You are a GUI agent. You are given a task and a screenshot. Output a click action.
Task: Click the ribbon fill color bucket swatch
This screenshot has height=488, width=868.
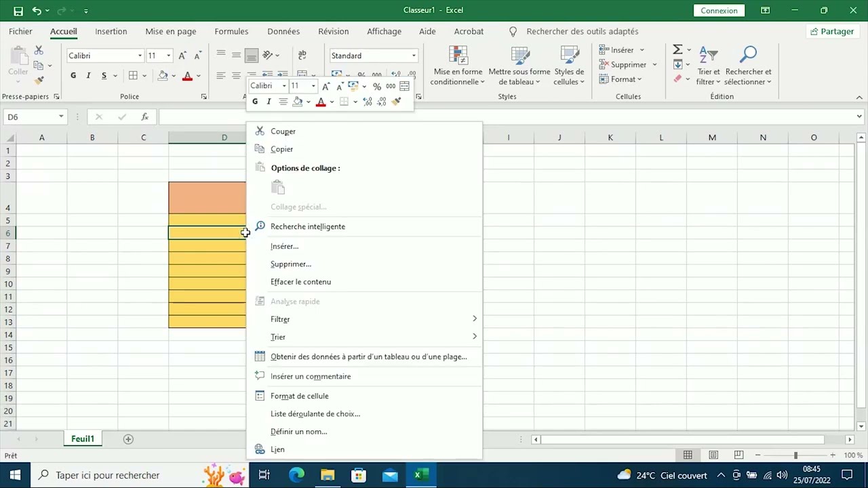163,75
